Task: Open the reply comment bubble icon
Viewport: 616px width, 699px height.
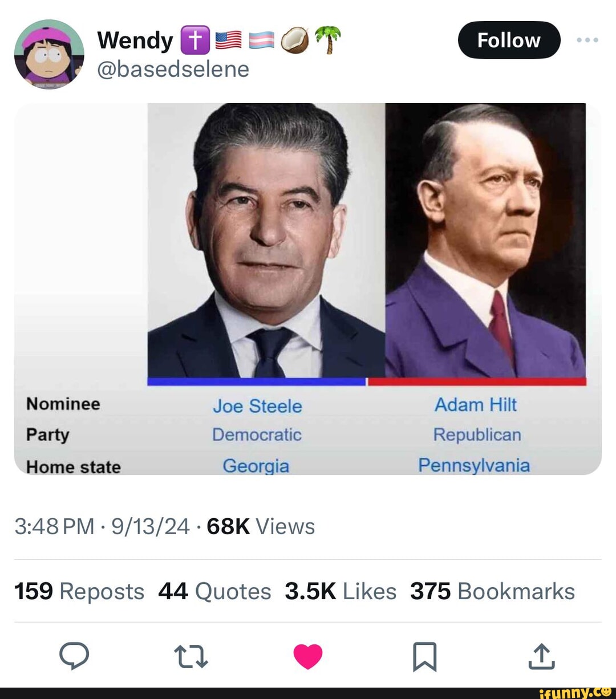Action: tap(74, 657)
